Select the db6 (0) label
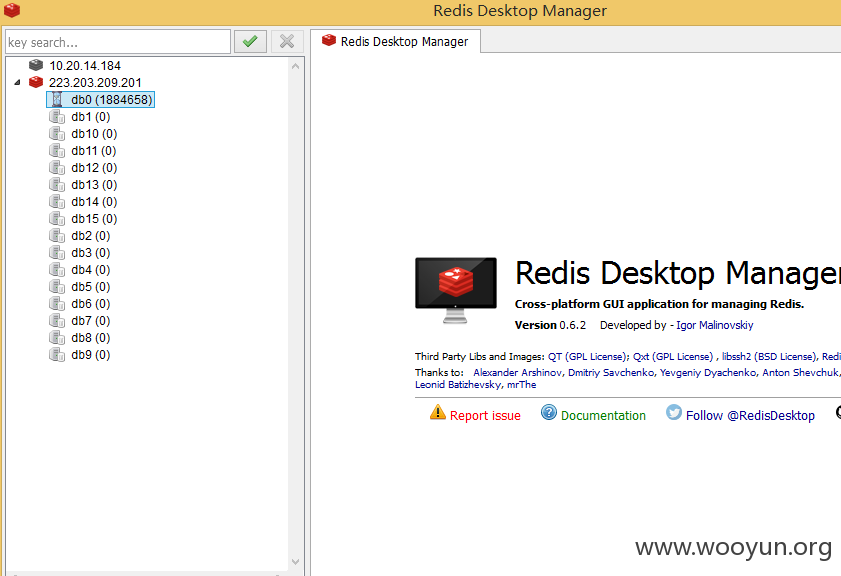The height and width of the screenshot is (576, 841). click(91, 304)
